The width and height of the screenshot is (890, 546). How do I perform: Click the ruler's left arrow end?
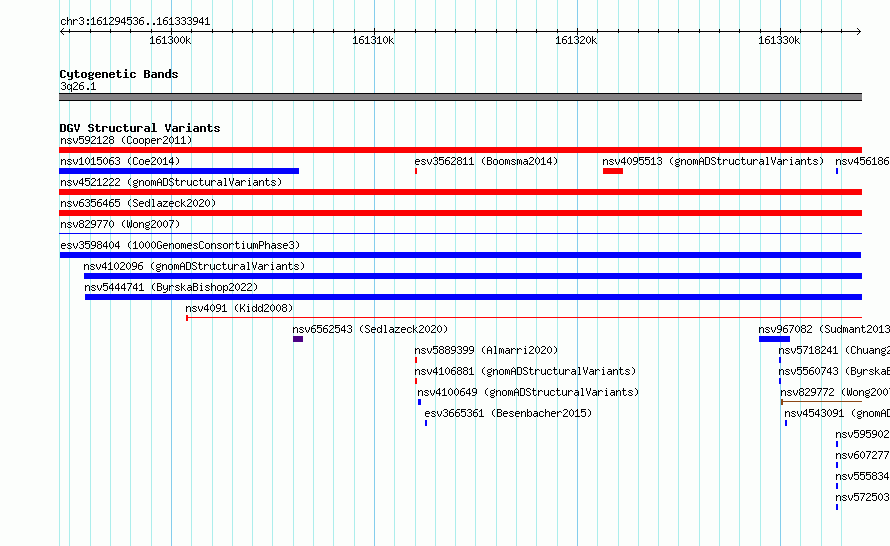click(62, 32)
